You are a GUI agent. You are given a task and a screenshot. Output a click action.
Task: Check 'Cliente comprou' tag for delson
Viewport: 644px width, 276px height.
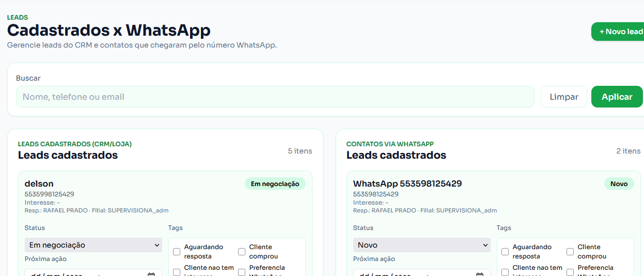coord(242,252)
